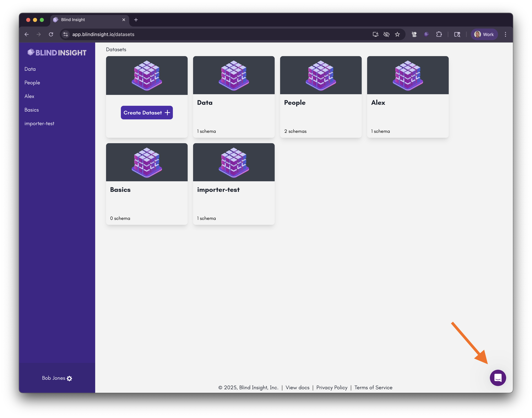Select importer-test in the sidebar
The height and width of the screenshot is (418, 532).
coord(39,124)
